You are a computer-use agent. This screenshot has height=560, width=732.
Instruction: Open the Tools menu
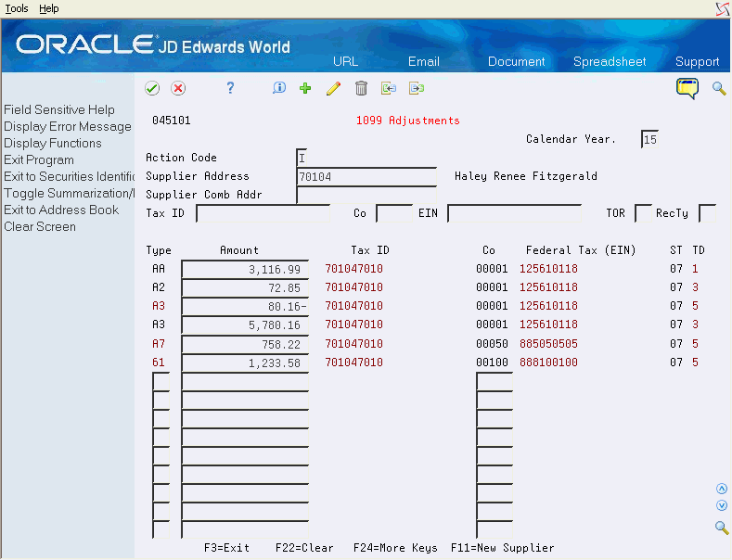17,8
